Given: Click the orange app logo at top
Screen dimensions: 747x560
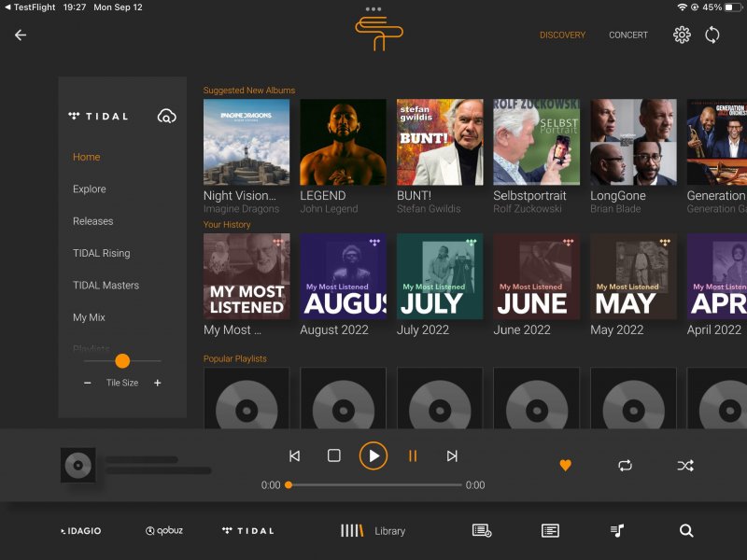Looking at the screenshot, I should tap(379, 34).
